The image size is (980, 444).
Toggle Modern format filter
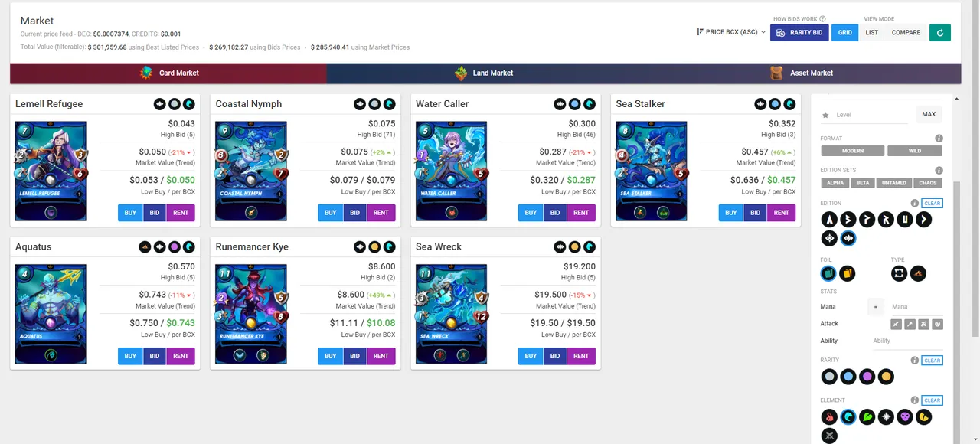point(852,151)
